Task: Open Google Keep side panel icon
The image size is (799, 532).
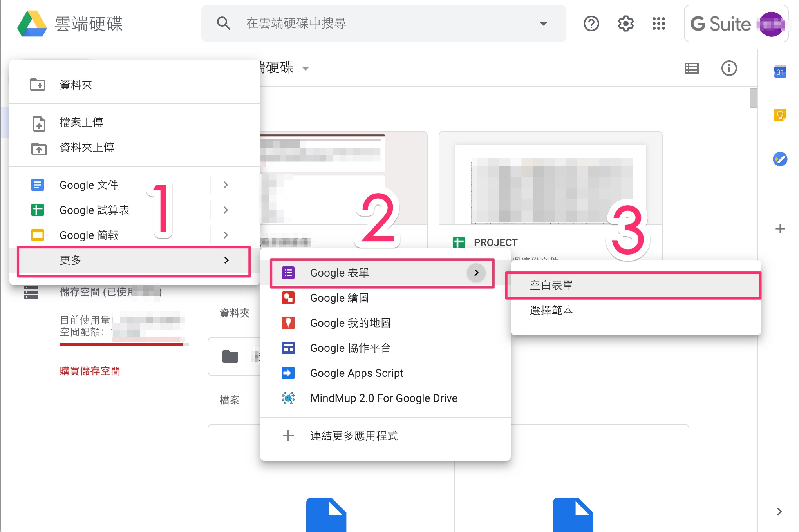Action: tap(780, 115)
